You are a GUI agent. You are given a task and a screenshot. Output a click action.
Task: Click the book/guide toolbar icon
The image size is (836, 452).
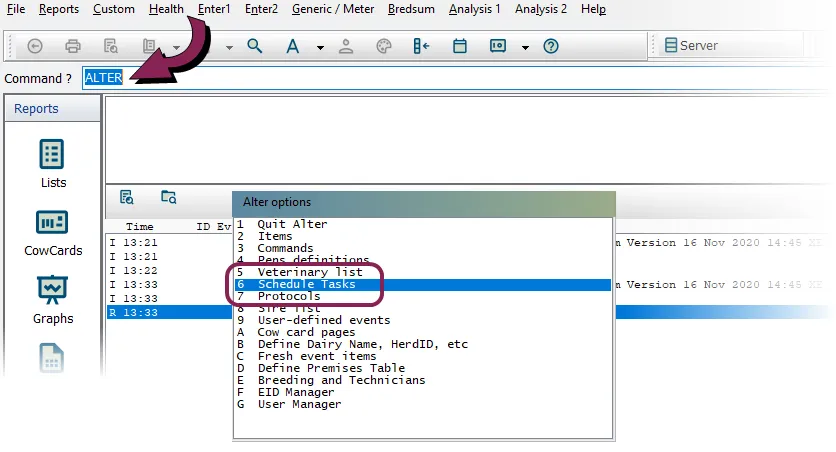pyautogui.click(x=149, y=46)
